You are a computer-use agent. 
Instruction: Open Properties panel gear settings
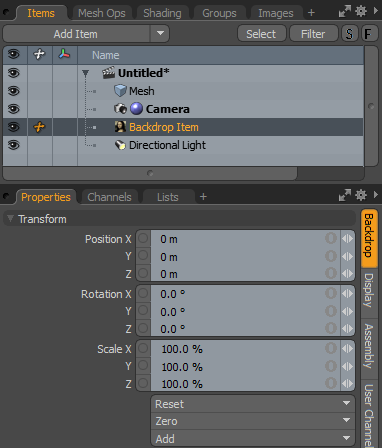(361, 195)
